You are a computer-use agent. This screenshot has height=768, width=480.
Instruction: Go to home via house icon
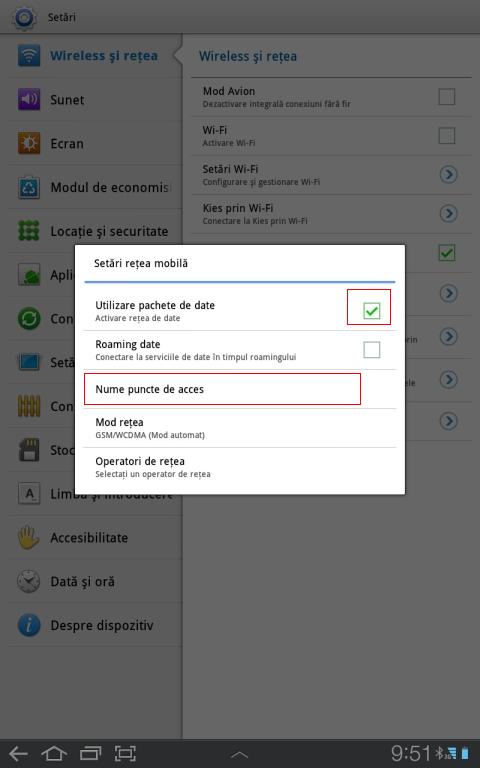pos(54,753)
